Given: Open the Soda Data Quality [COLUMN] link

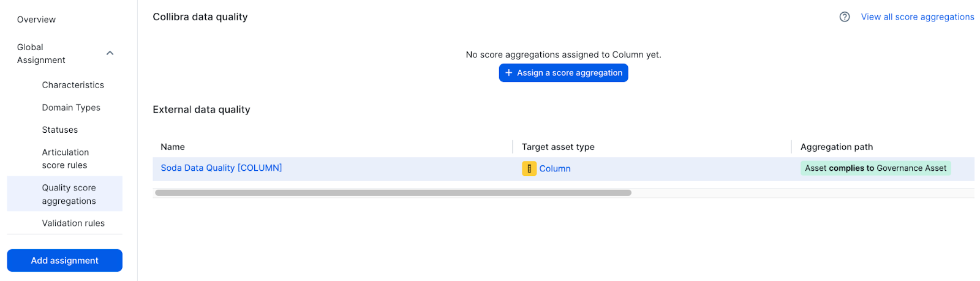Looking at the screenshot, I should pyautogui.click(x=221, y=168).
